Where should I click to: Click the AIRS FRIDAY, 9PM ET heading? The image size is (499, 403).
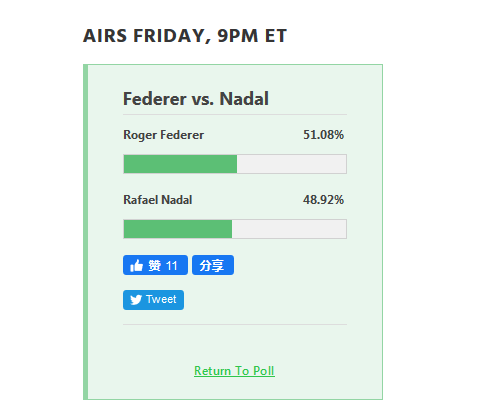click(185, 36)
